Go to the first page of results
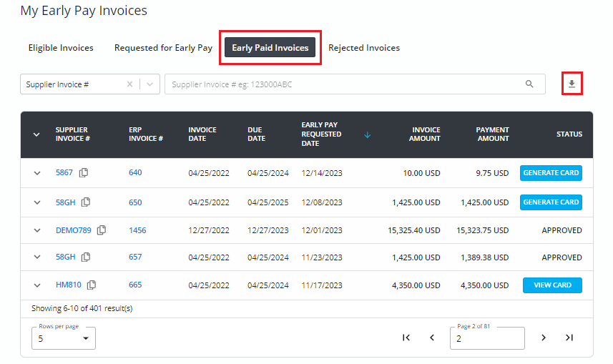Image resolution: width=613 pixels, height=364 pixels. [x=406, y=338]
